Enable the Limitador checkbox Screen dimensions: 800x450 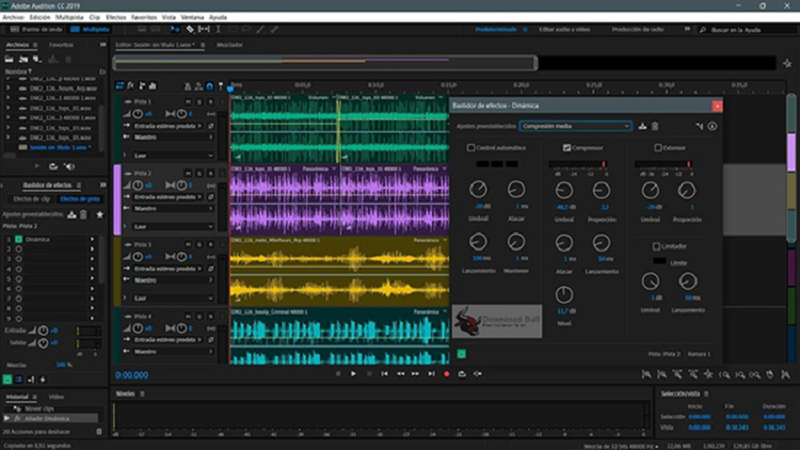click(656, 246)
